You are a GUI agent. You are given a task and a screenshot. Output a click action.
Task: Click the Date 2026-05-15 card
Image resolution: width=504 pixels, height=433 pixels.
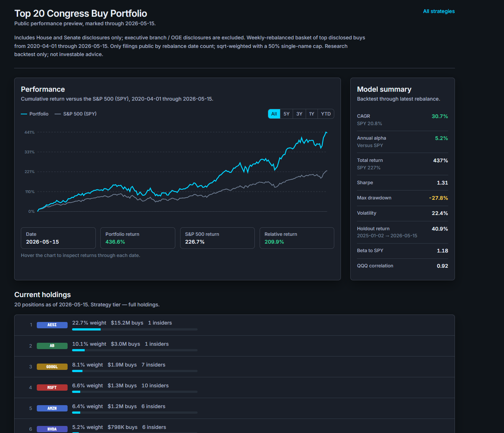click(58, 238)
